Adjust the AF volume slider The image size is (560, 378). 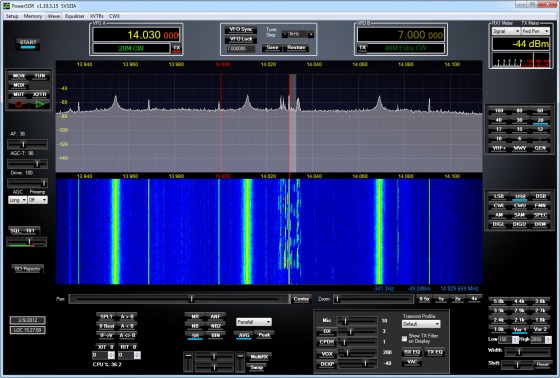tap(28, 144)
